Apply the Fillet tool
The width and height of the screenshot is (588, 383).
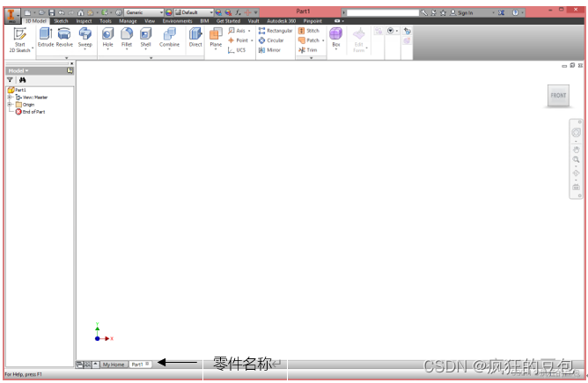(127, 36)
